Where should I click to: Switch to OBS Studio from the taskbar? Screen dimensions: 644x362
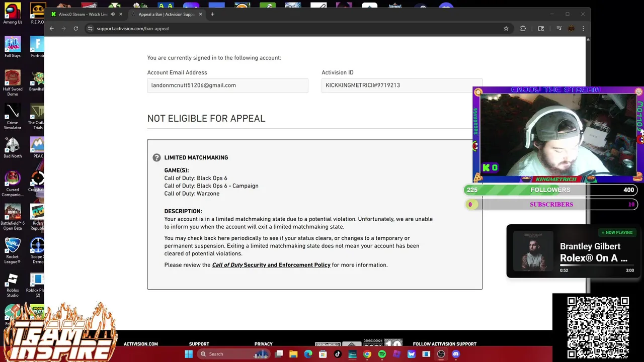point(441,354)
